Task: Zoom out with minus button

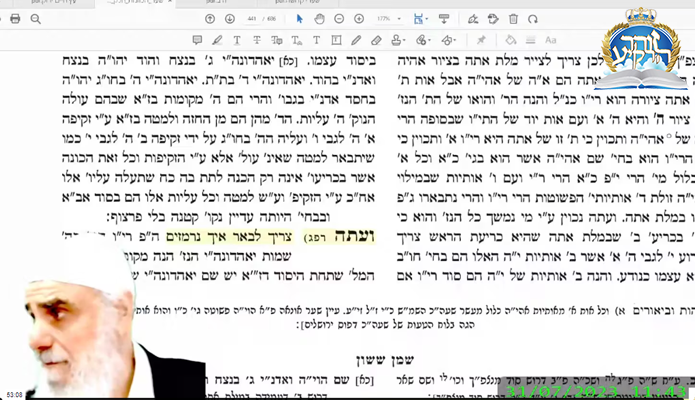Action: coord(341,19)
